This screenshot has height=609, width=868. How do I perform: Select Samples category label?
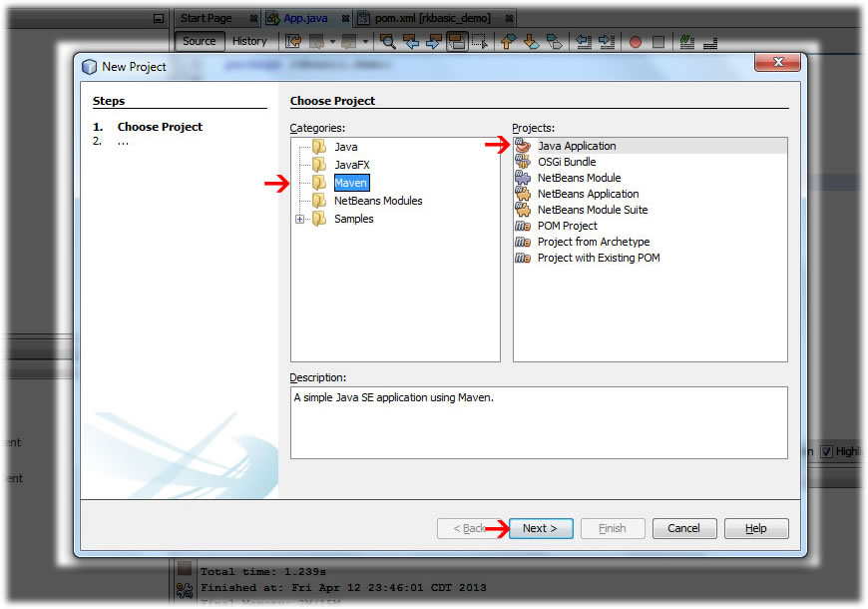tap(354, 219)
